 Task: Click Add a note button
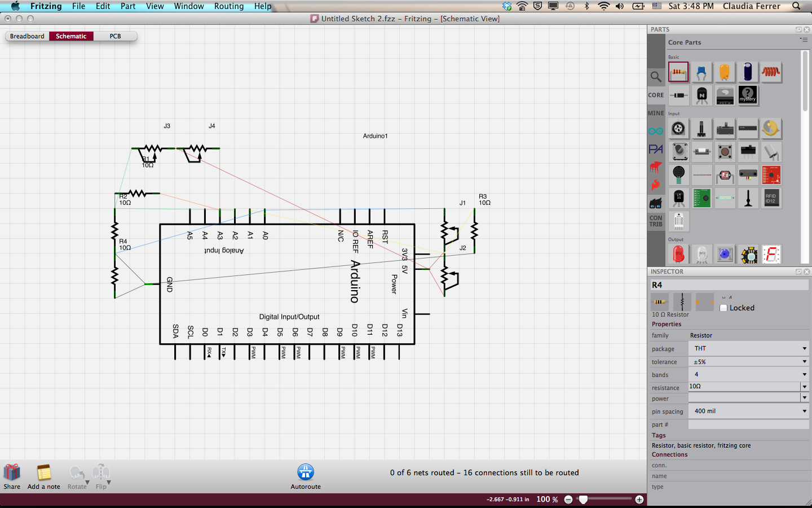coord(44,477)
